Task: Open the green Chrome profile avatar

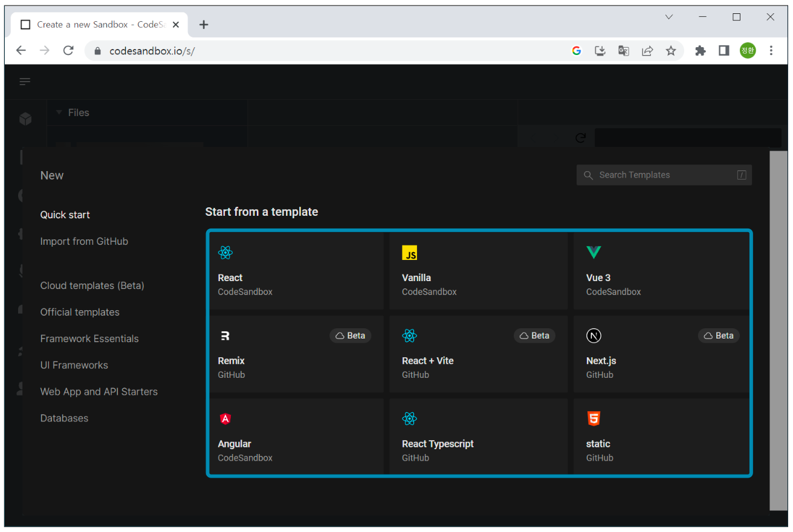Action: click(748, 51)
